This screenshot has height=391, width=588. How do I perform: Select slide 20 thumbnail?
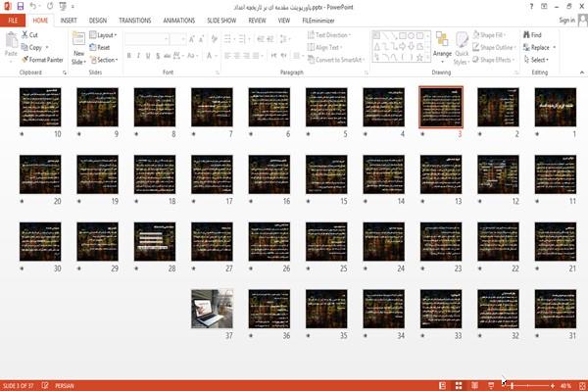point(40,174)
